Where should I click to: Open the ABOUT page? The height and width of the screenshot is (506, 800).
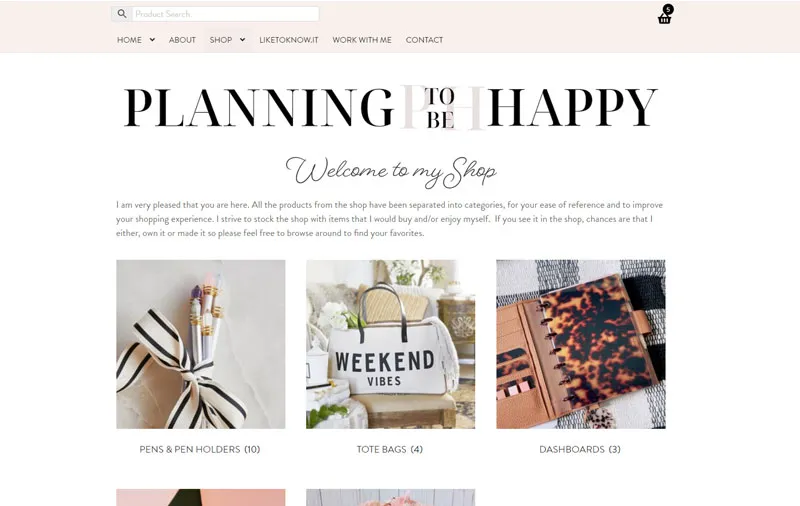point(182,40)
